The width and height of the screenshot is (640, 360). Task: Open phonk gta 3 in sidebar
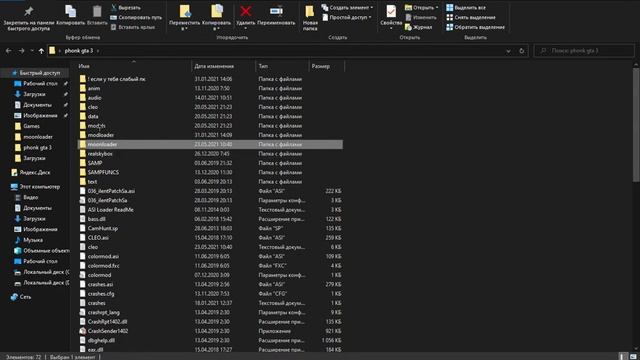[33, 147]
